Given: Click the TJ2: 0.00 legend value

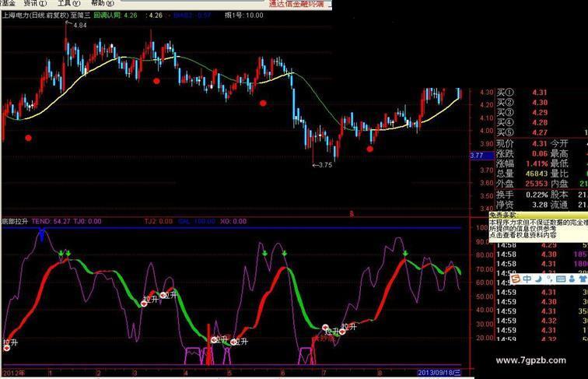Looking at the screenshot, I should pyautogui.click(x=158, y=221).
